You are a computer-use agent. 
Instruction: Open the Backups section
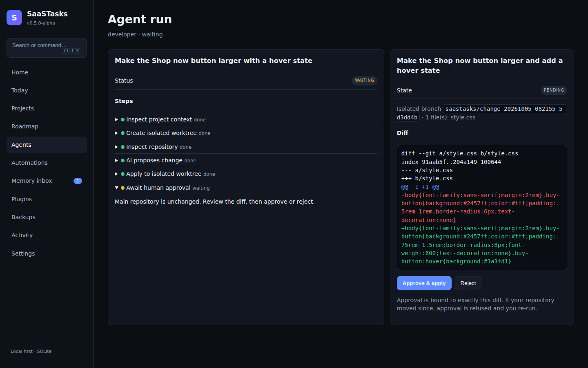pos(47,217)
